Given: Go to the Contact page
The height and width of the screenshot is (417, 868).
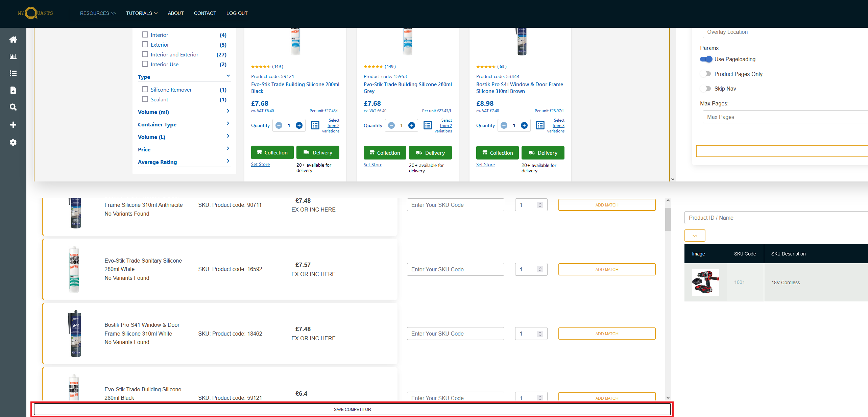Looking at the screenshot, I should coord(205,13).
